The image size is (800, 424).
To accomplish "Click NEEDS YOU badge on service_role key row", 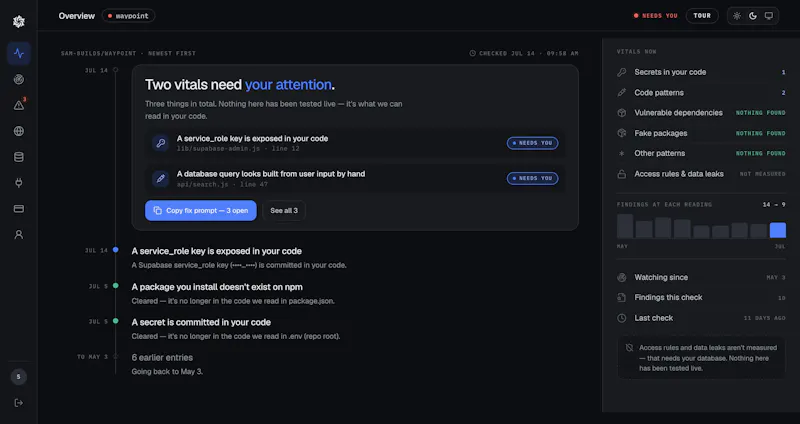I will (x=532, y=143).
